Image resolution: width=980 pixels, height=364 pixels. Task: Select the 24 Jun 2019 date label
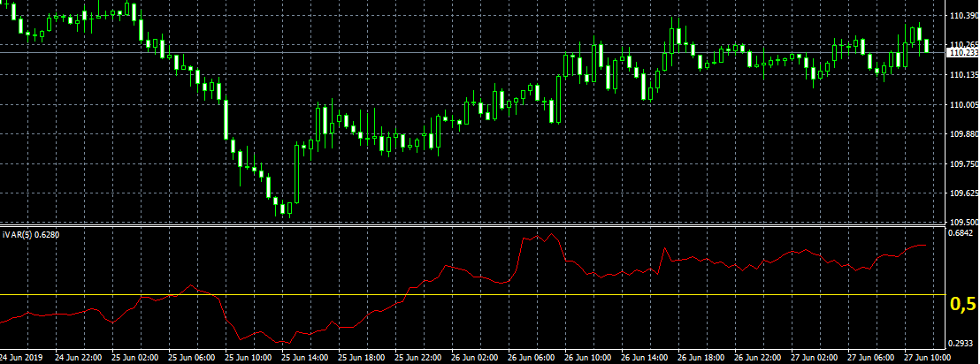(x=21, y=358)
